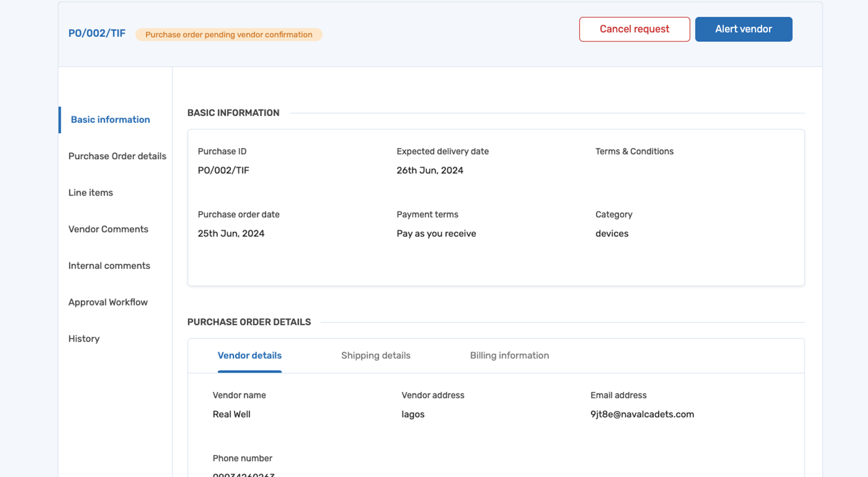Open the Vendor Comments section
The width and height of the screenshot is (868, 477).
tap(108, 229)
